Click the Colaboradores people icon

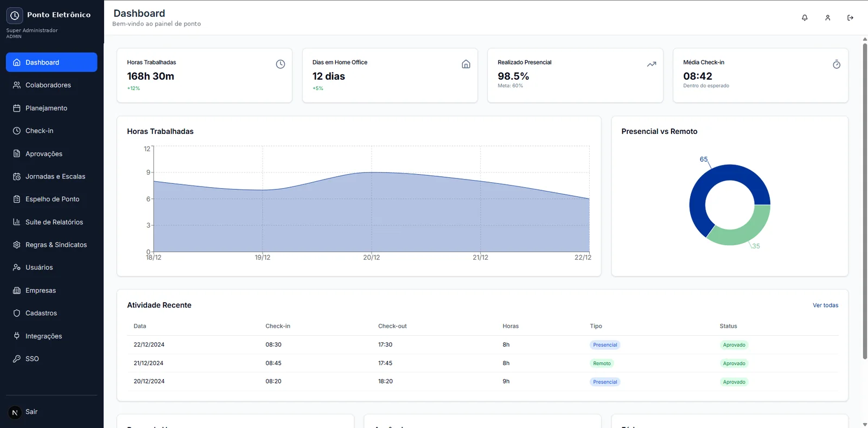[x=17, y=85]
